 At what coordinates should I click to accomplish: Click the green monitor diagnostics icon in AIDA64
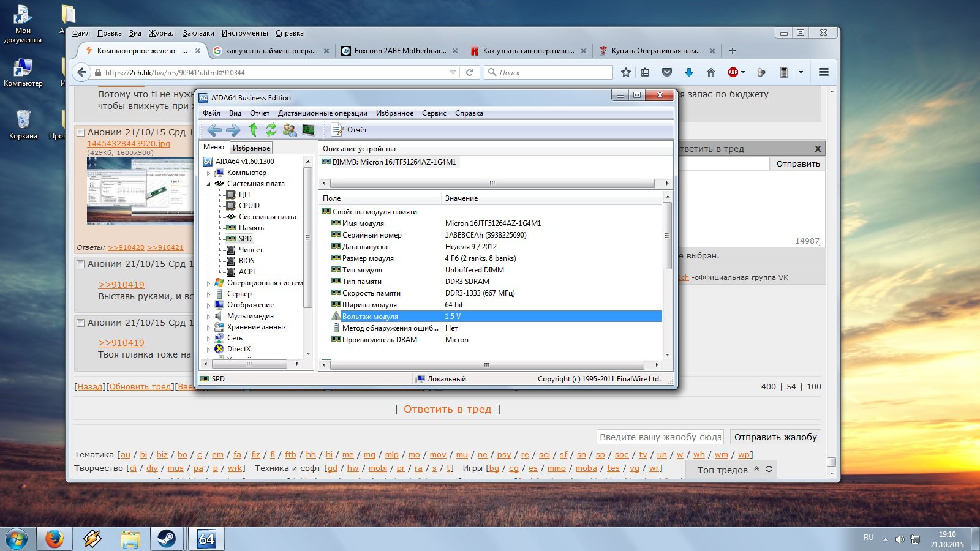309,130
